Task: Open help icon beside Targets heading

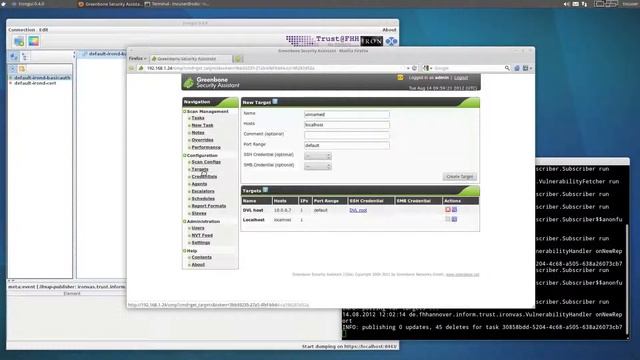Action: (x=265, y=190)
